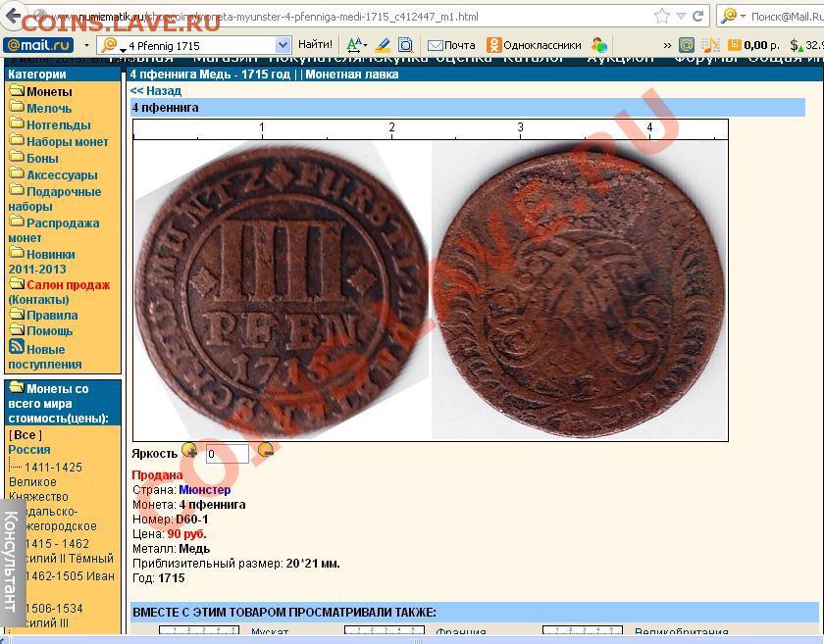Viewport: 824px width, 644px height.
Task: Click the item number 'D60-1'
Action: click(x=192, y=520)
